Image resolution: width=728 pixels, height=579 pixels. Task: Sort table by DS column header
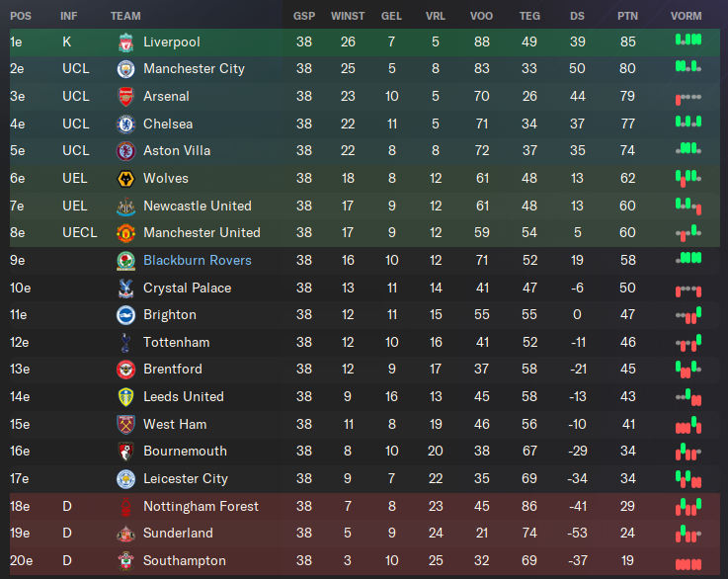pos(577,16)
